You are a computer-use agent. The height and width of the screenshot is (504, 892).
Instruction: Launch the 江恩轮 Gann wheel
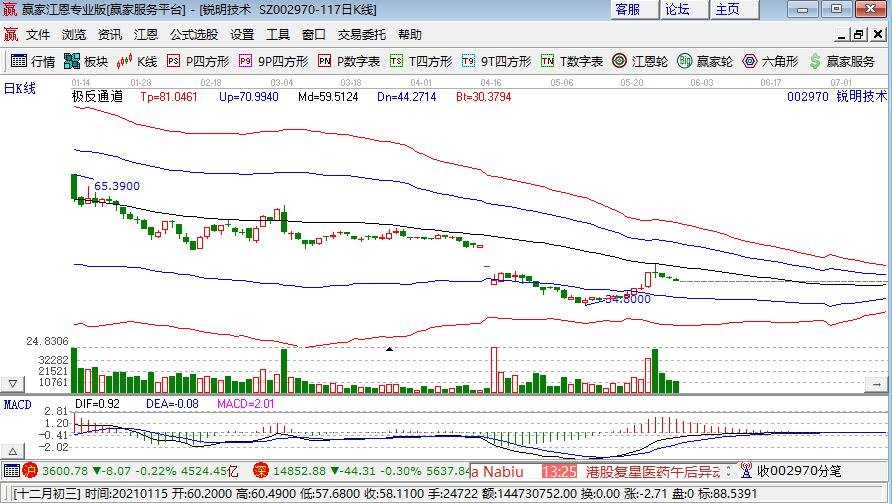tap(639, 61)
